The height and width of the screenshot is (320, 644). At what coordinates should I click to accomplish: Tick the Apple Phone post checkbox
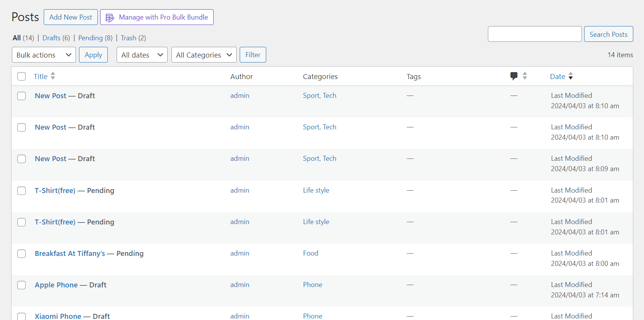(21, 285)
